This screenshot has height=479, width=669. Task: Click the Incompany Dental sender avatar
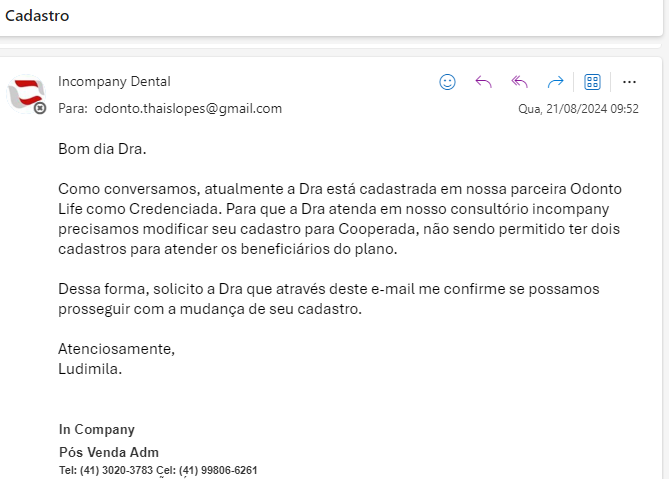click(x=26, y=94)
